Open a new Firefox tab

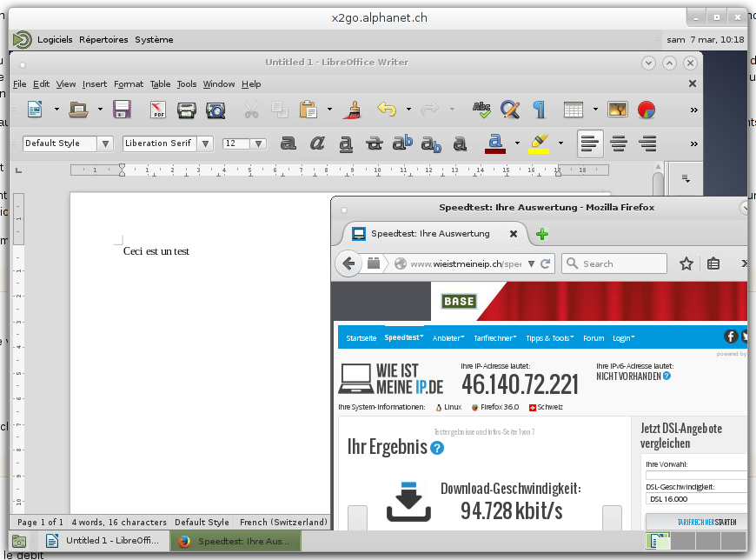pyautogui.click(x=542, y=234)
